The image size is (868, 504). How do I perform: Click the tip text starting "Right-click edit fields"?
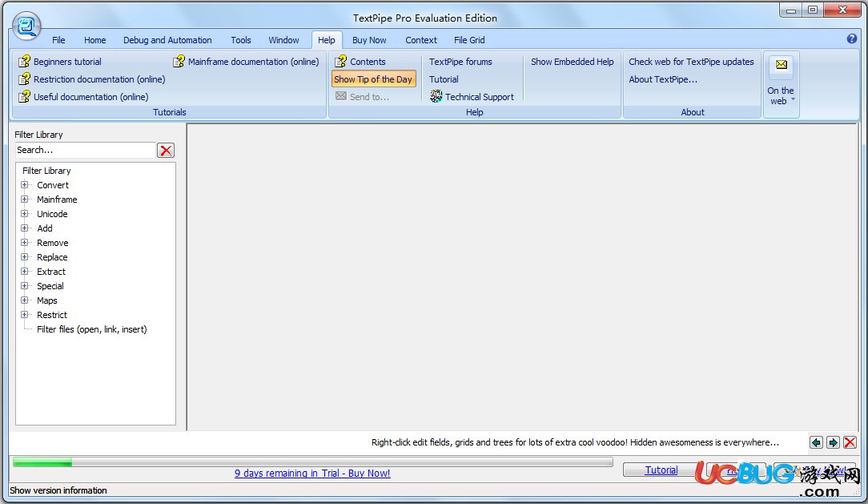point(575,442)
